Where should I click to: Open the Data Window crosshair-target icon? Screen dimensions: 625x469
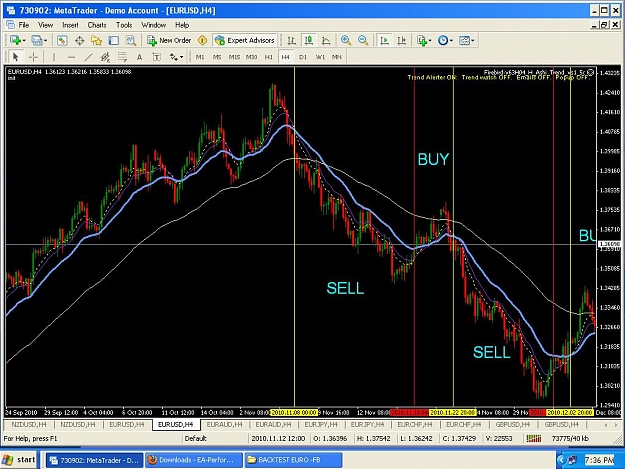tap(79, 40)
